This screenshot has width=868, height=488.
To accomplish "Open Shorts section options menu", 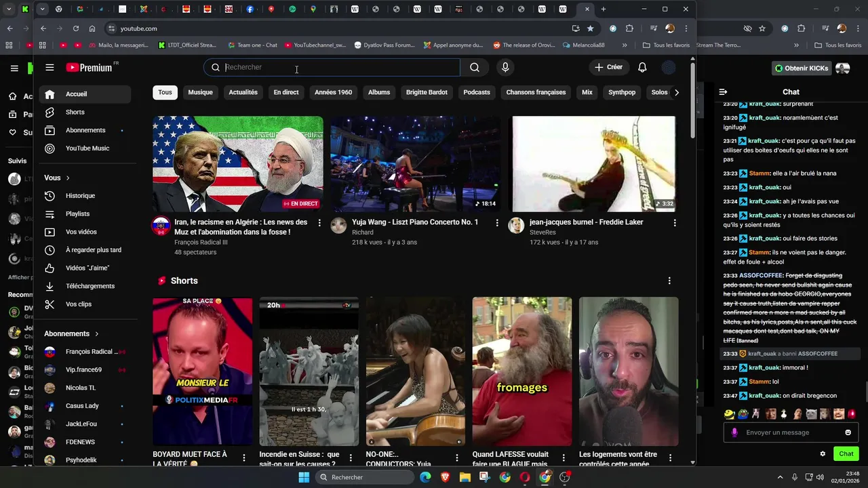I will tap(669, 281).
